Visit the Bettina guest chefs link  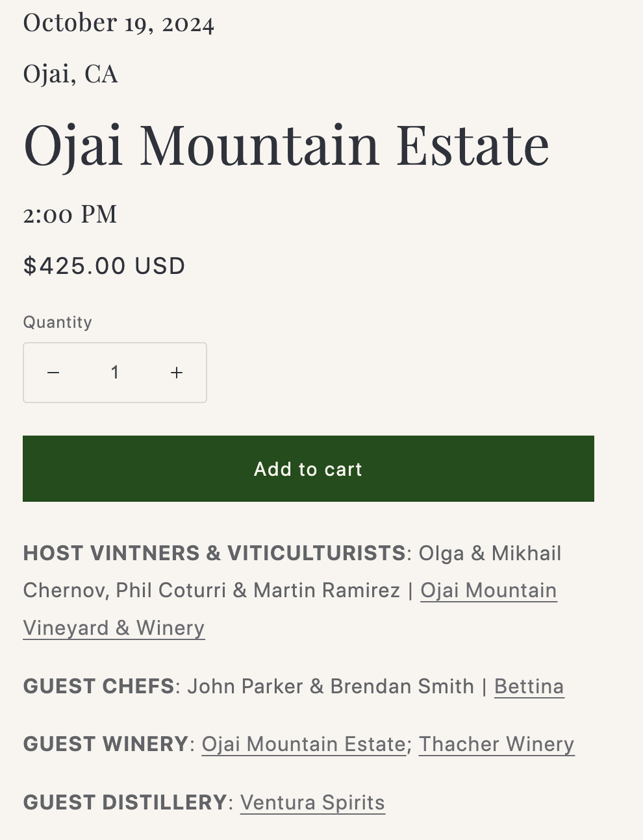[529, 687]
